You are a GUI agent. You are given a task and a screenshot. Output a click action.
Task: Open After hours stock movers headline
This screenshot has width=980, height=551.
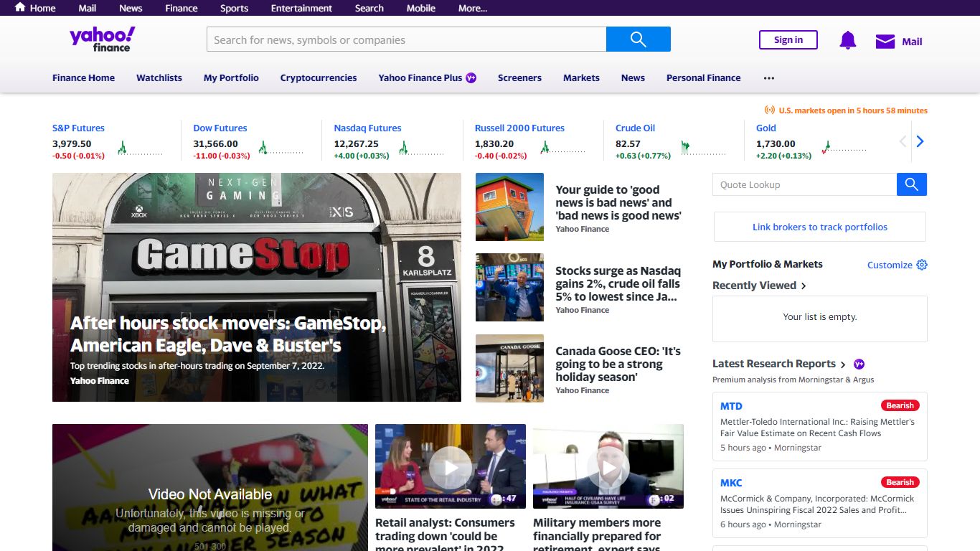[x=228, y=334]
